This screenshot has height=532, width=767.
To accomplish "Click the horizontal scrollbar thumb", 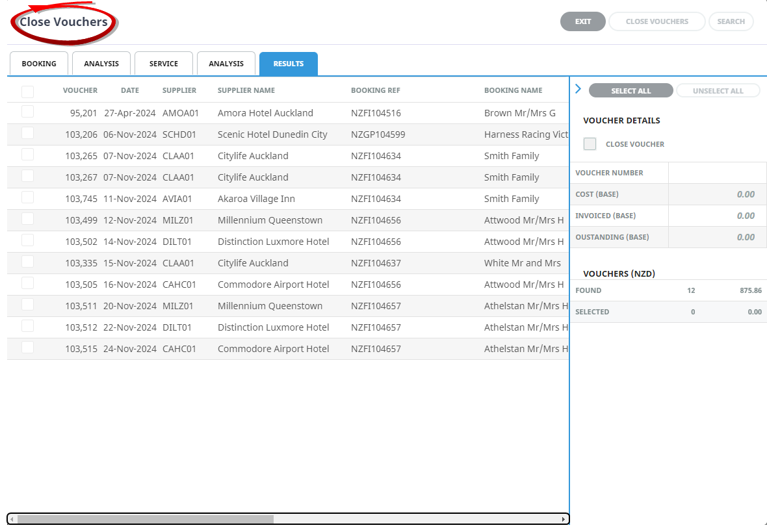I will [x=146, y=519].
